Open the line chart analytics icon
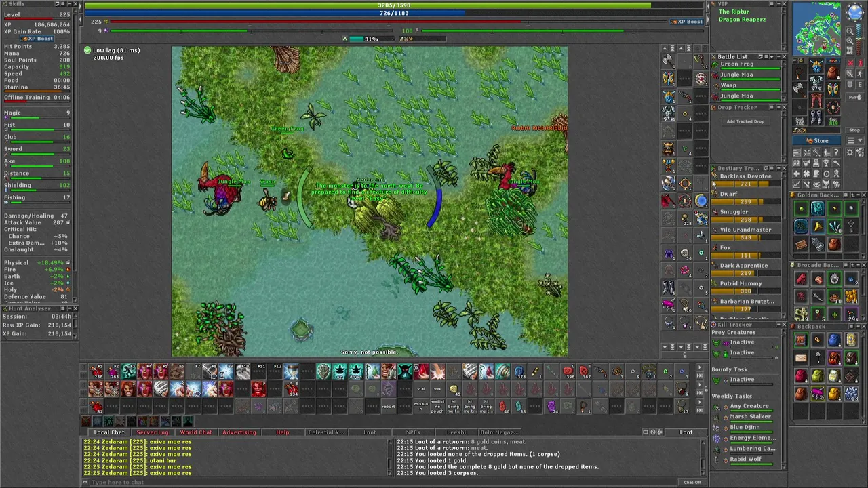Screen dimensions: 868x488 796,184
